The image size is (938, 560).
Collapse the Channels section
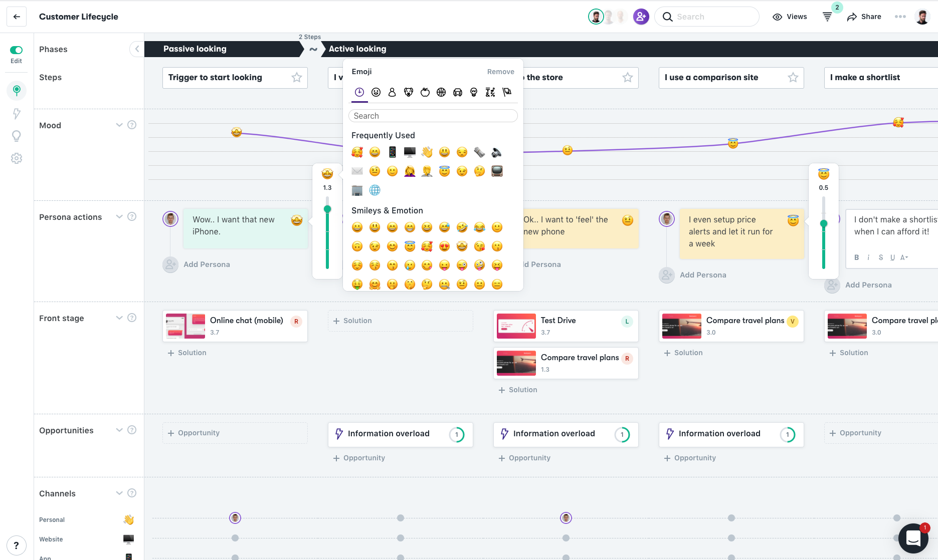119,493
